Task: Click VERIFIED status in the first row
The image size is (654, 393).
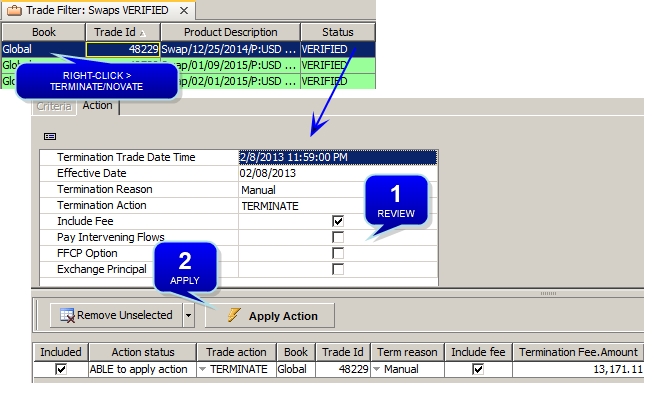Action: 338,49
